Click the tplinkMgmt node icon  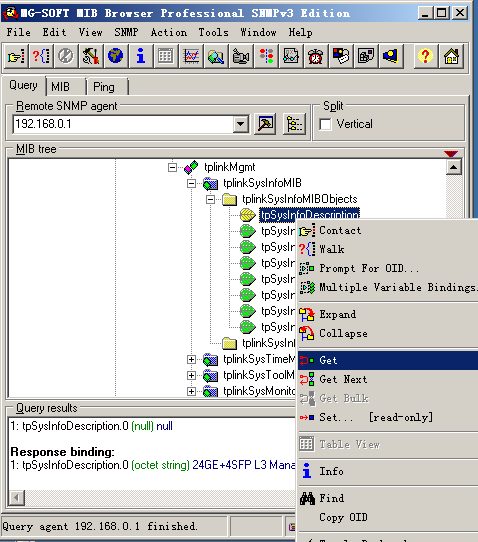pos(191,167)
